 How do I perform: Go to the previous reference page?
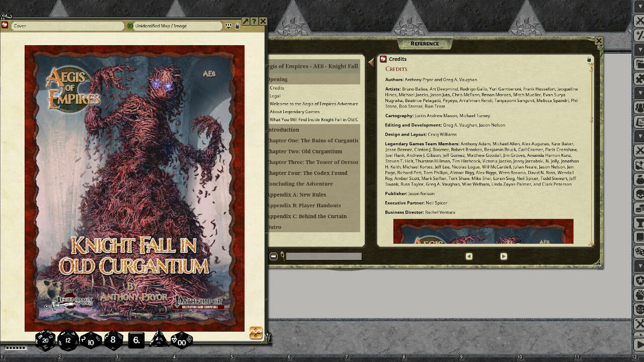469,256
